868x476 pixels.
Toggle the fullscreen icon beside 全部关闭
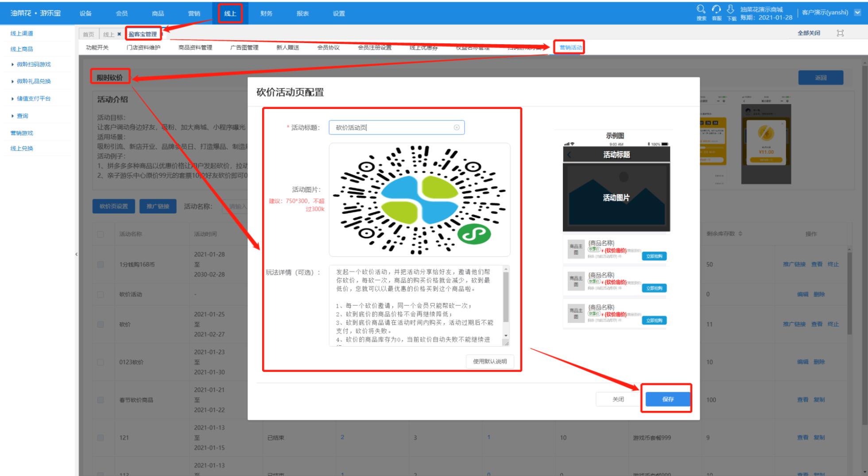point(840,33)
